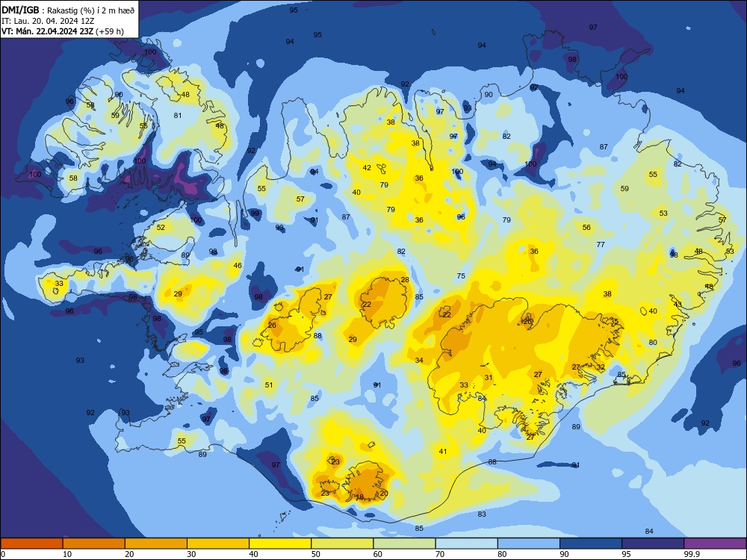Select the 30–40 golden yellow legend swatch
Screen dimensions: 747x560
pyautogui.click(x=218, y=544)
